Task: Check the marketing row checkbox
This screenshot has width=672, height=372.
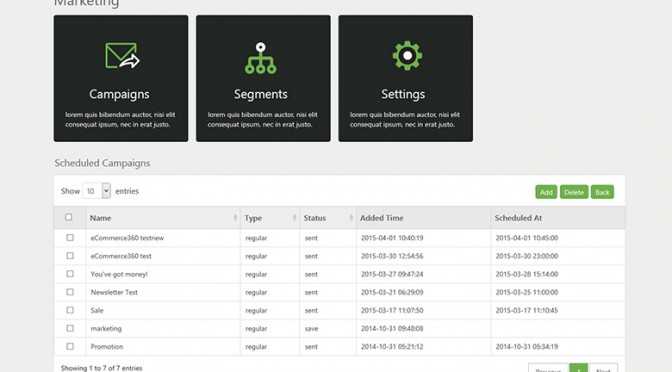Action: click(x=70, y=328)
